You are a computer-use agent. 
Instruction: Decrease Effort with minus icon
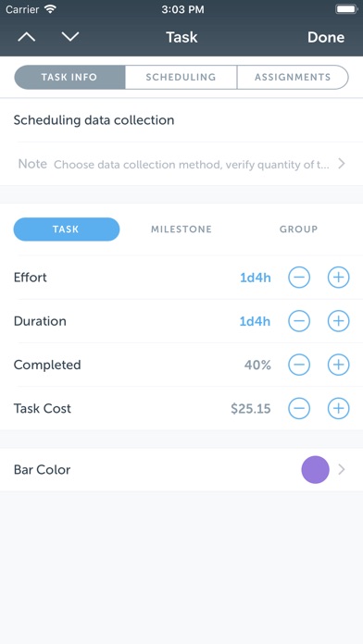pos(299,278)
